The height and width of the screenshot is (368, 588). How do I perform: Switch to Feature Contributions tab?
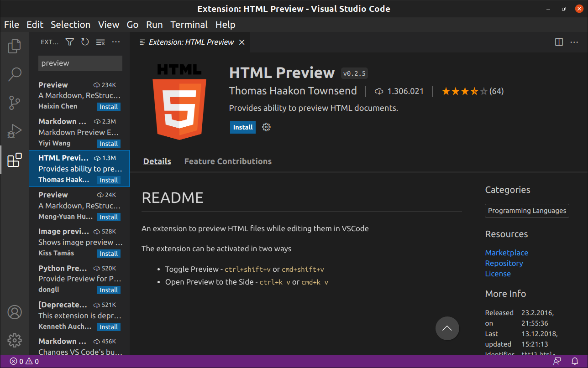point(228,161)
